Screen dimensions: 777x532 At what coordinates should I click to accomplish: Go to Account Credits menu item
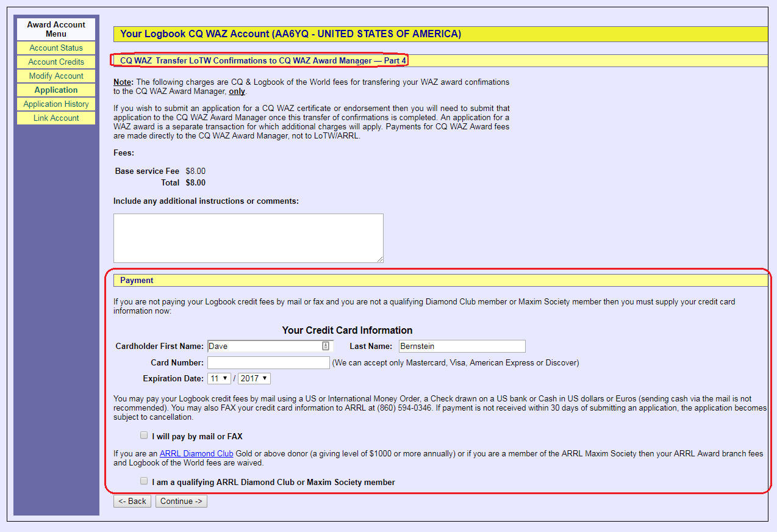click(56, 62)
